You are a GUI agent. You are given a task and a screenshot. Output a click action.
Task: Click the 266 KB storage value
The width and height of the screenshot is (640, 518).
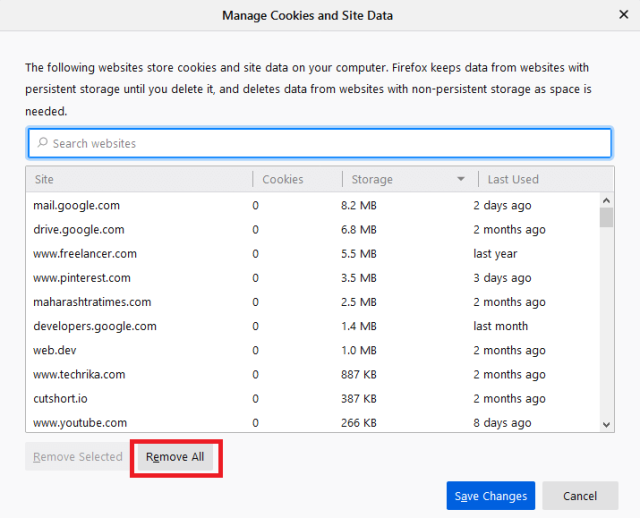pos(359,422)
